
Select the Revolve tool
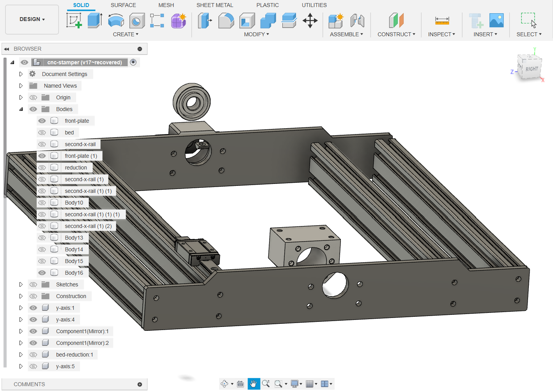click(116, 20)
